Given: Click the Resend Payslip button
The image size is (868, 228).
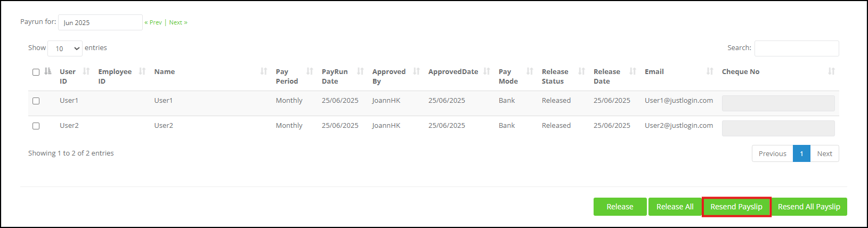Looking at the screenshot, I should pos(736,207).
